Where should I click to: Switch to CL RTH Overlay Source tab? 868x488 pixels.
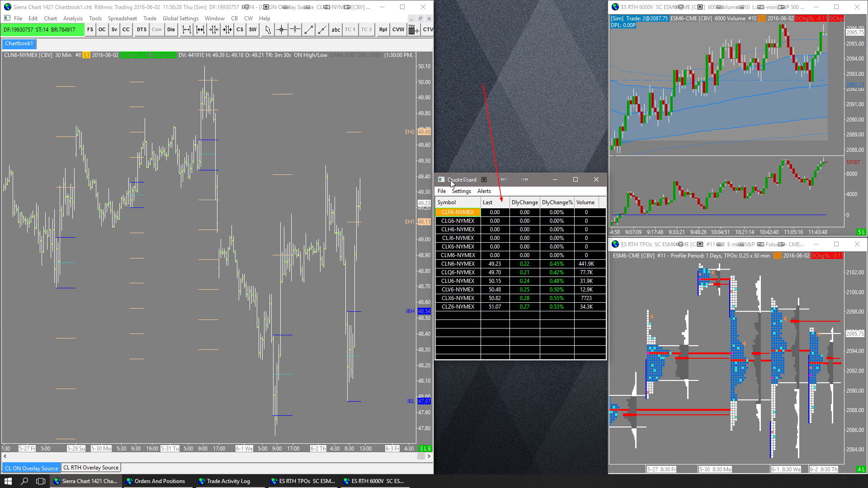pyautogui.click(x=91, y=468)
